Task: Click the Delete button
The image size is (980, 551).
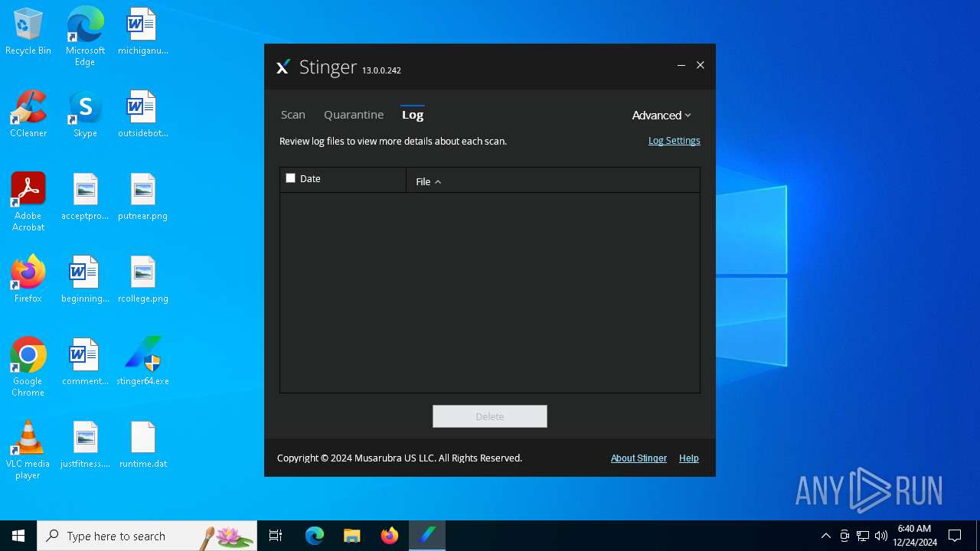Action: pos(490,416)
